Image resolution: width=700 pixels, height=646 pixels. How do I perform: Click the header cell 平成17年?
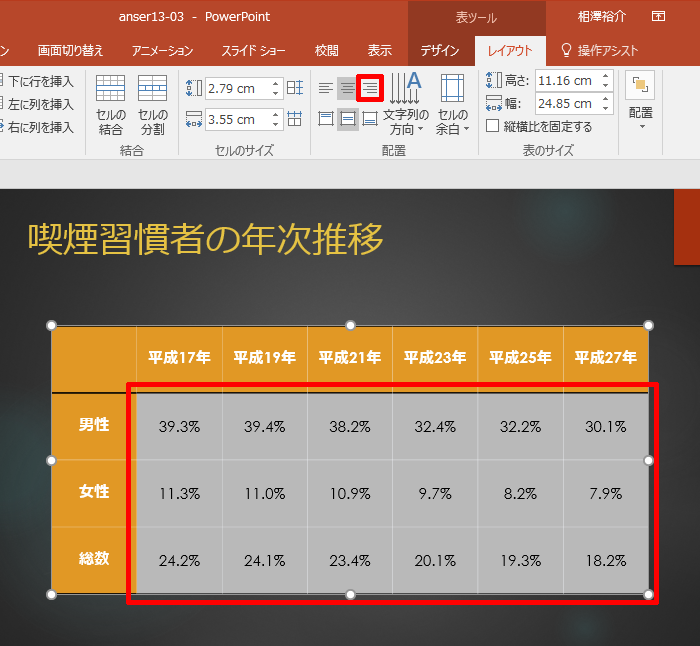point(179,357)
